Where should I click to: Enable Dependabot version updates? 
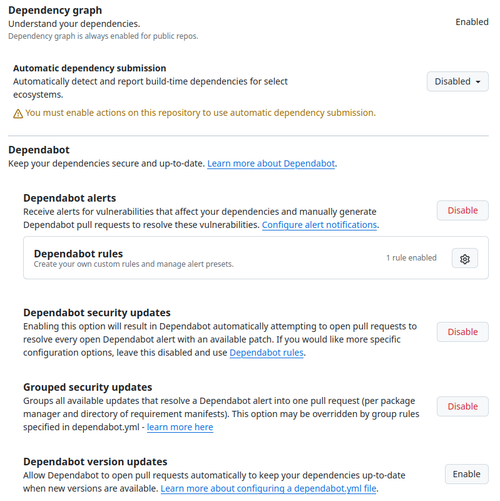[466, 474]
